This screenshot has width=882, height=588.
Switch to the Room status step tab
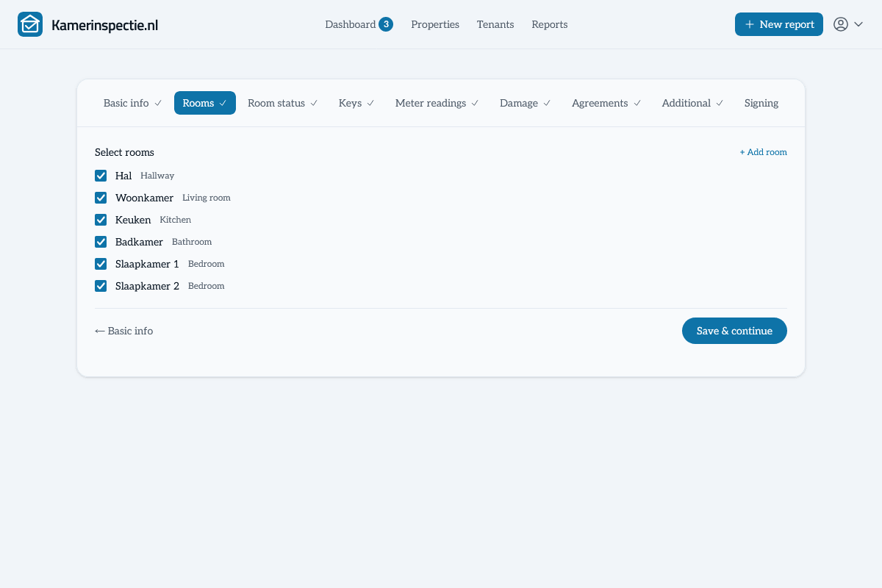[x=283, y=103]
